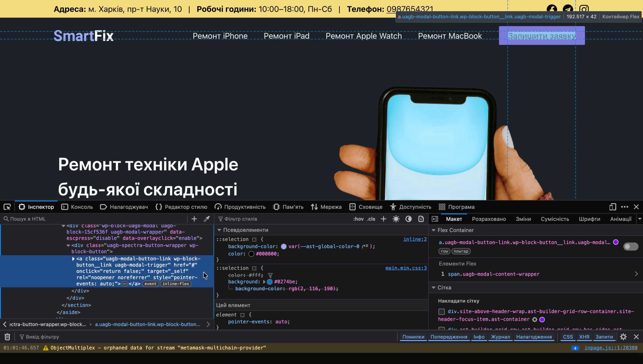Toggle the Помилки console filter
The height and width of the screenshot is (364, 643).
click(x=413, y=337)
